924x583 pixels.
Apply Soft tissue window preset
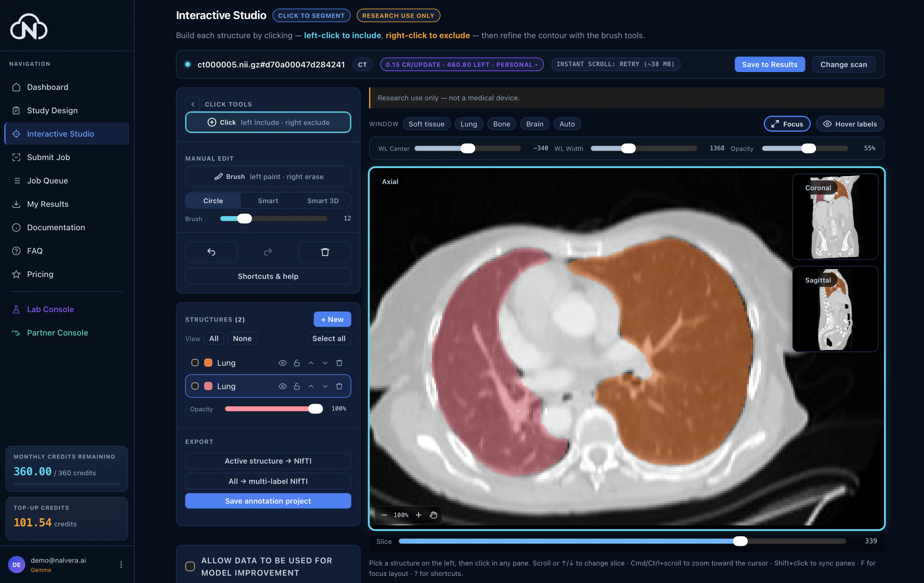[x=426, y=124]
